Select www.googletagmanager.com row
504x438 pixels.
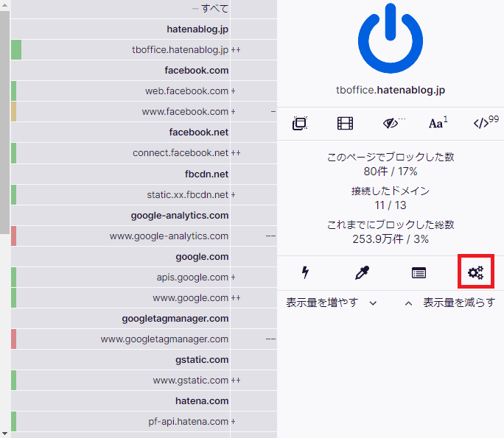[144, 339]
